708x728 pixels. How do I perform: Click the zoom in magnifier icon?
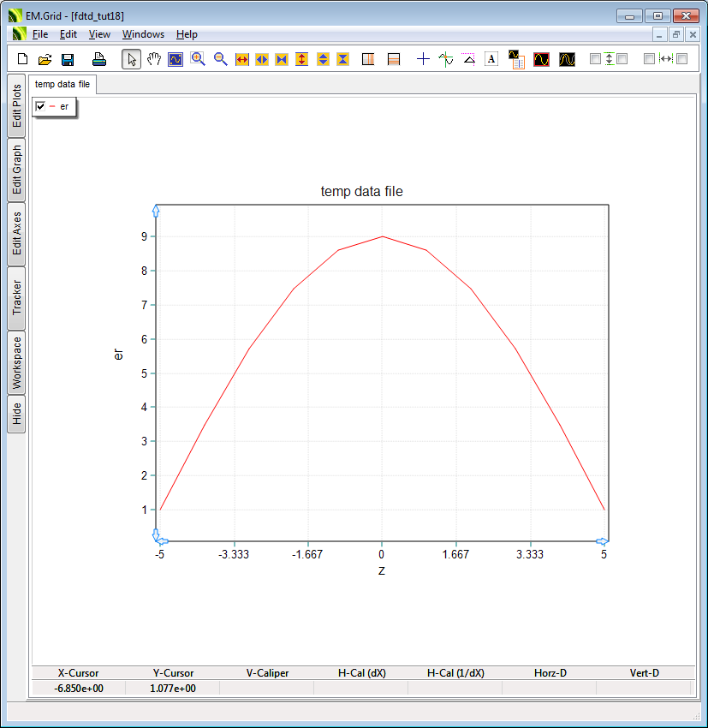point(198,59)
